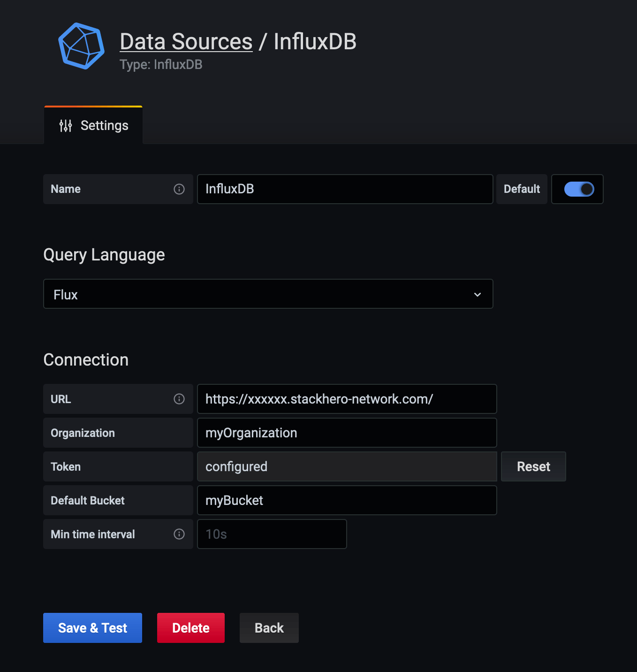Click the Default label beside the switch
Viewport: 637px width, 672px height.
point(522,189)
